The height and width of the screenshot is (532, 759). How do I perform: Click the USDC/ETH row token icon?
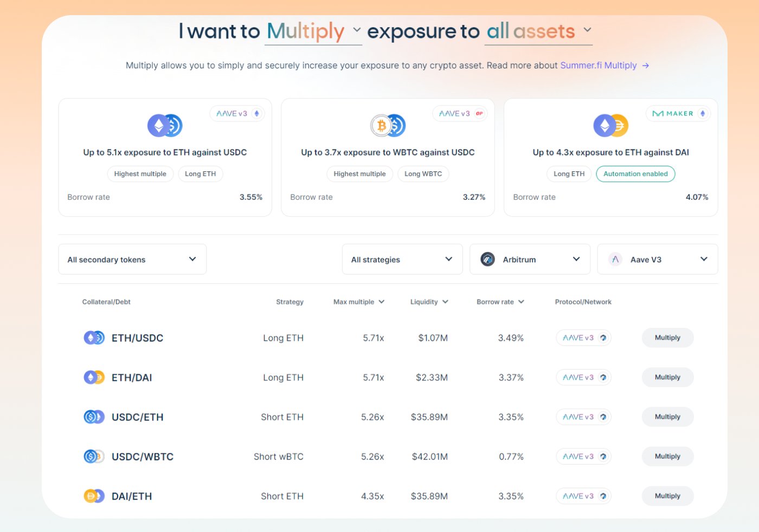pos(94,417)
